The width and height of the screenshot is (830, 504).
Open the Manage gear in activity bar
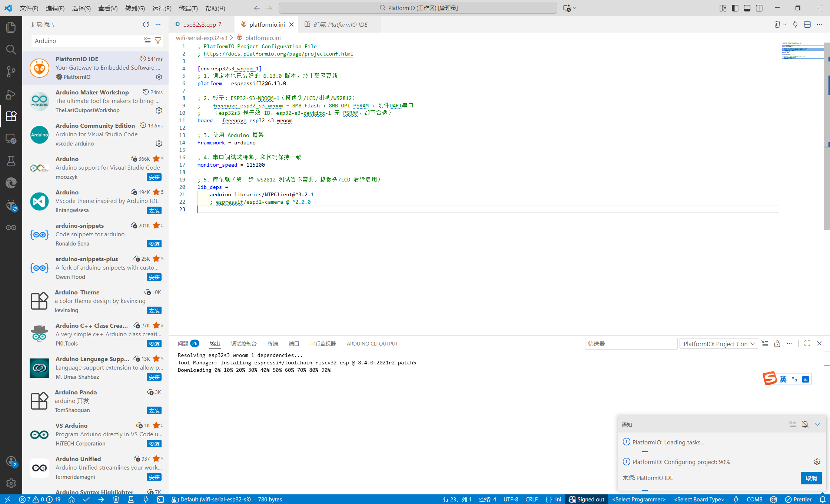click(11, 483)
